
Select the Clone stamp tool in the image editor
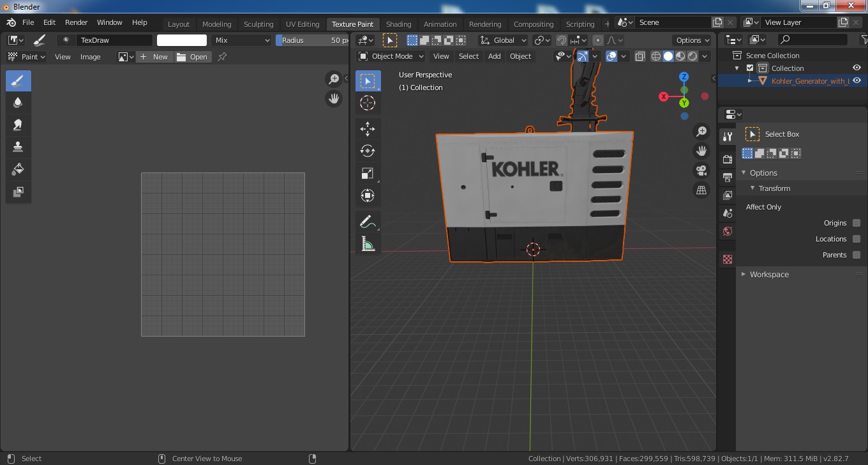[x=19, y=148]
